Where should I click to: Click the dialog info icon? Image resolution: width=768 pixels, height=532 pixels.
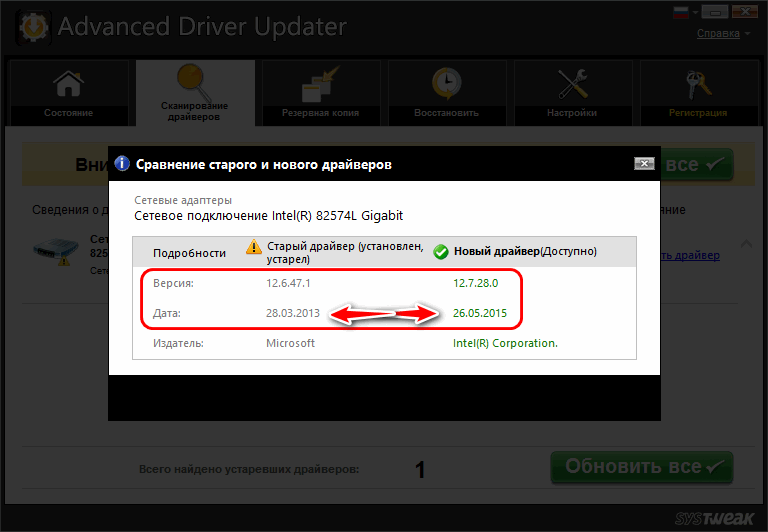click(121, 164)
